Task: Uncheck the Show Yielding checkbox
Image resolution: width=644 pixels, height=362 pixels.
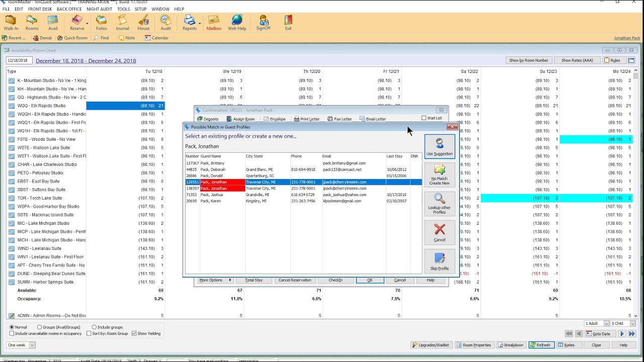Action: [134, 334]
